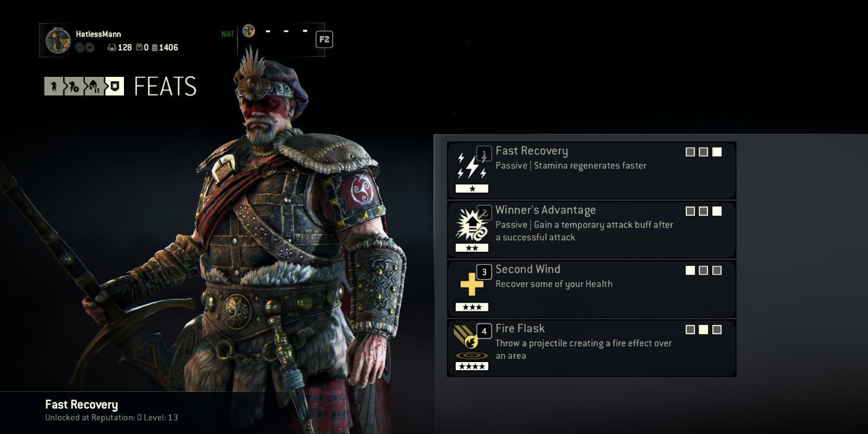Click the HatlessMann username

click(x=99, y=34)
